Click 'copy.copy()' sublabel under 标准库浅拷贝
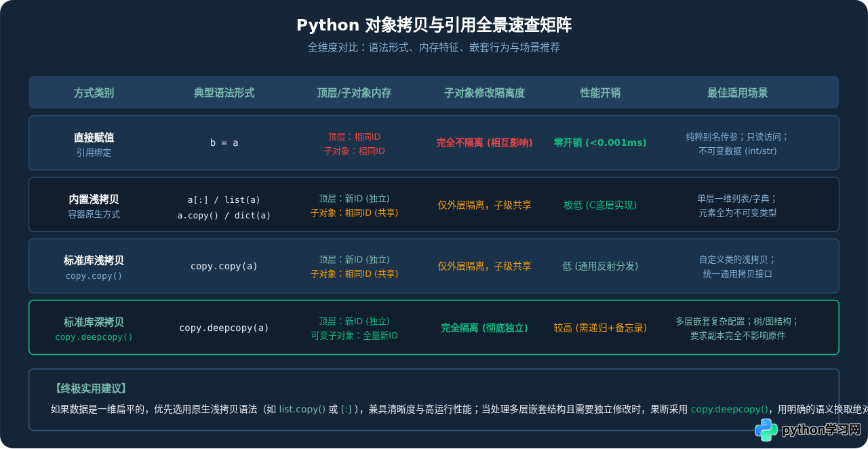Screen dimensions: 868x449 tap(94, 276)
